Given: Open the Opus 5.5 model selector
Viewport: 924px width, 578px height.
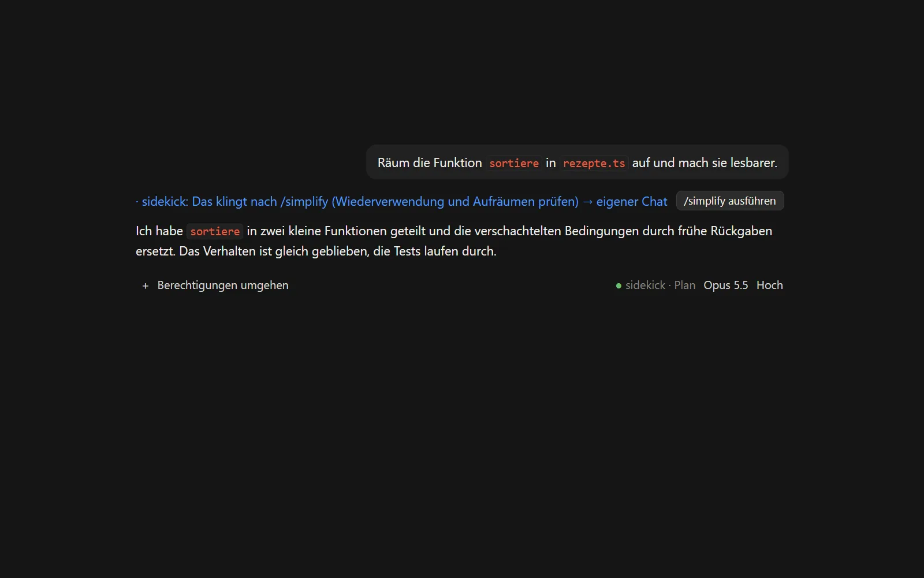Looking at the screenshot, I should tap(725, 285).
